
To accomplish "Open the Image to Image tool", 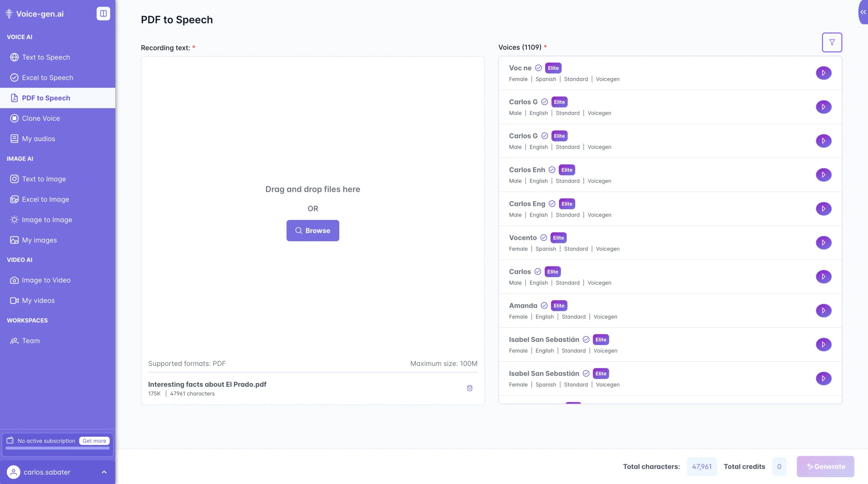I will 47,220.
